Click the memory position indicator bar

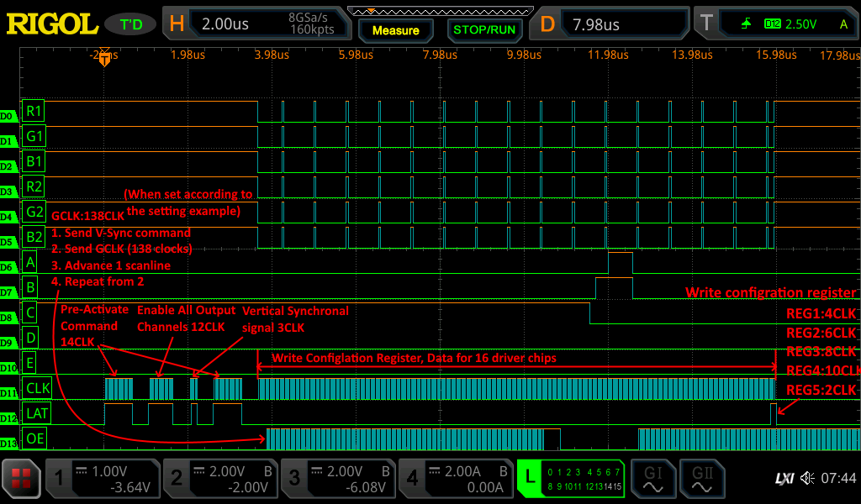click(441, 11)
